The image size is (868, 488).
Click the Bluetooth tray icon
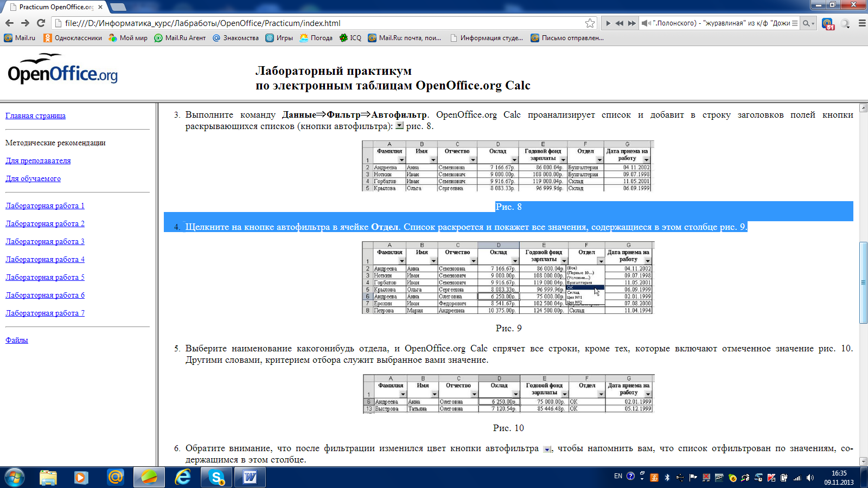[x=667, y=478]
